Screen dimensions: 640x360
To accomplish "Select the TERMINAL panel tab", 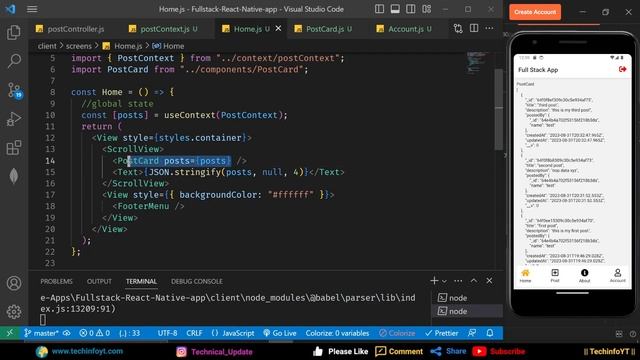I will [141, 281].
